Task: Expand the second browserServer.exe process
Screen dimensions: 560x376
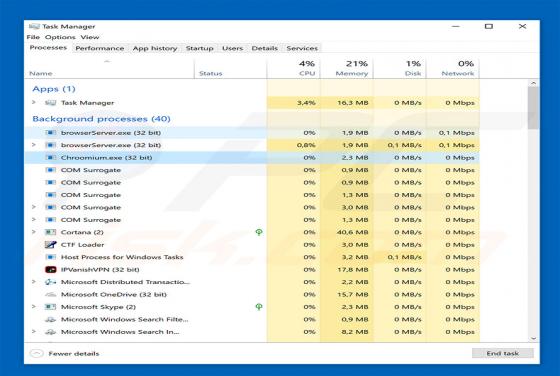Action: point(34,145)
